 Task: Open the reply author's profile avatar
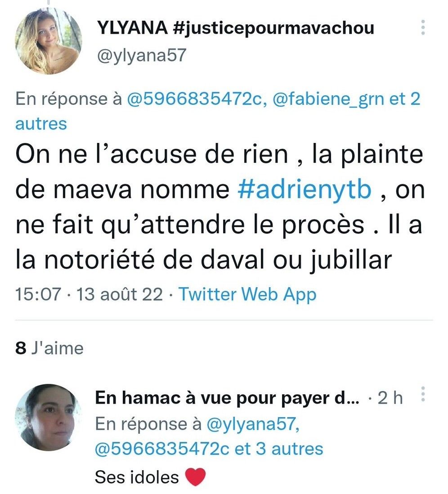tap(49, 417)
